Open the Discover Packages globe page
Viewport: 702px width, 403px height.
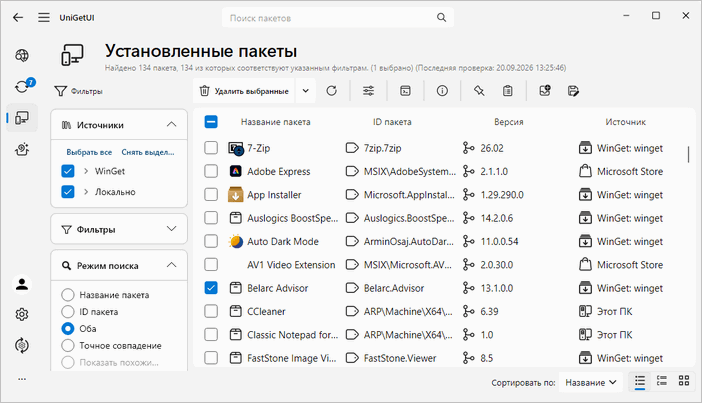coord(22,56)
